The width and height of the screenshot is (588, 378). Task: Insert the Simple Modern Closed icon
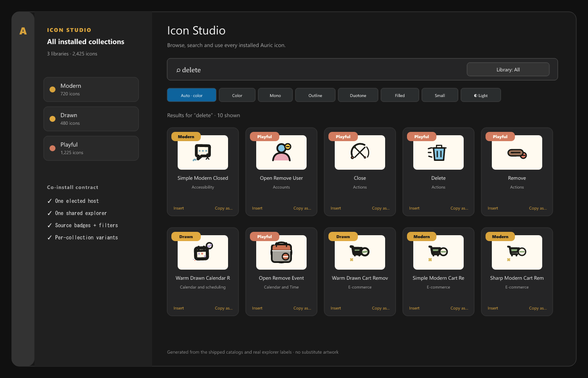tap(178, 208)
